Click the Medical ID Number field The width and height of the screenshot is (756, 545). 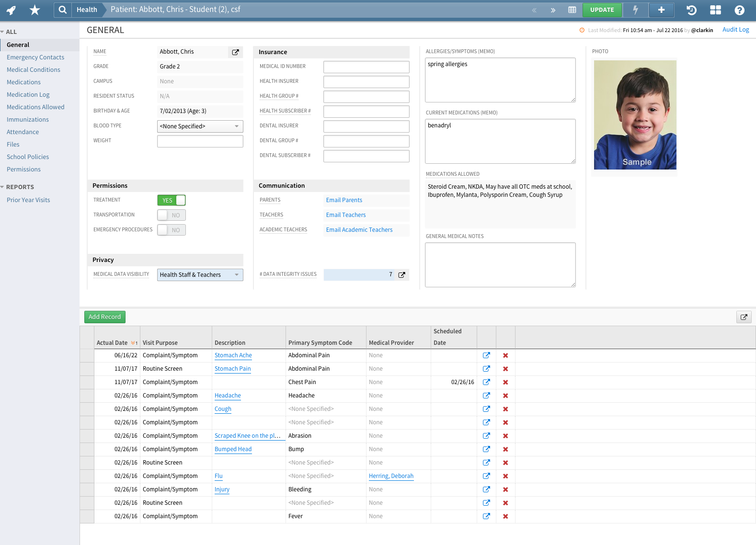coord(366,67)
